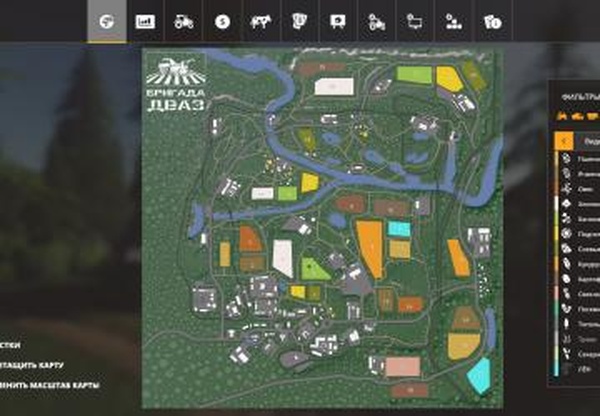Select cyan field beside the large orange field
600x416 pixels.
click(x=399, y=228)
